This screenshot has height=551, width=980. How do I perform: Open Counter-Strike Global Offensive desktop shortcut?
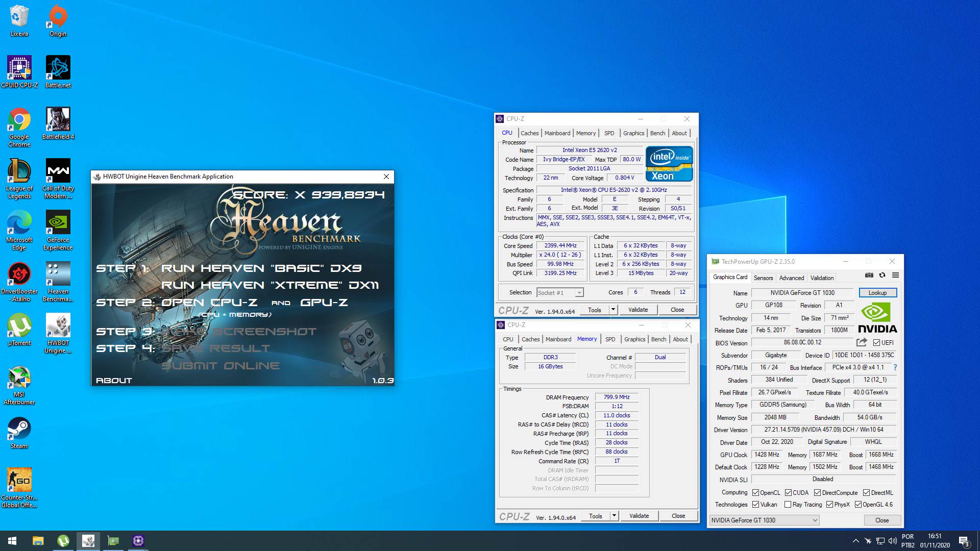(19, 488)
